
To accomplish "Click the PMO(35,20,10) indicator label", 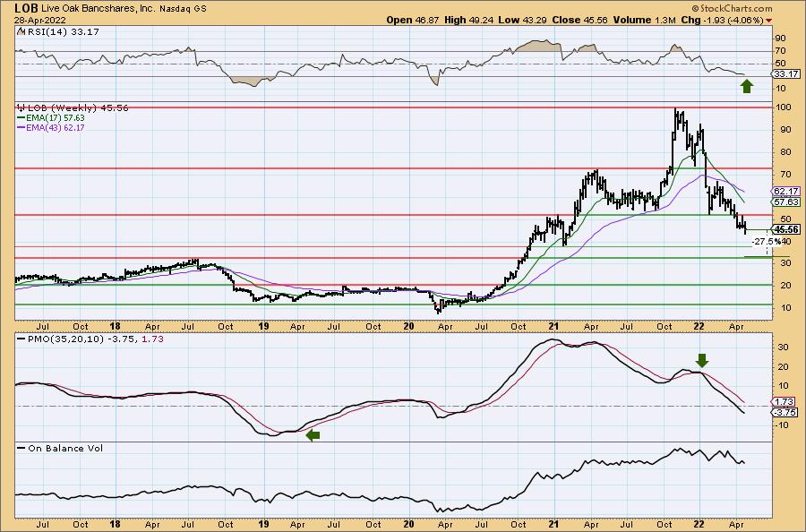I will (66, 339).
